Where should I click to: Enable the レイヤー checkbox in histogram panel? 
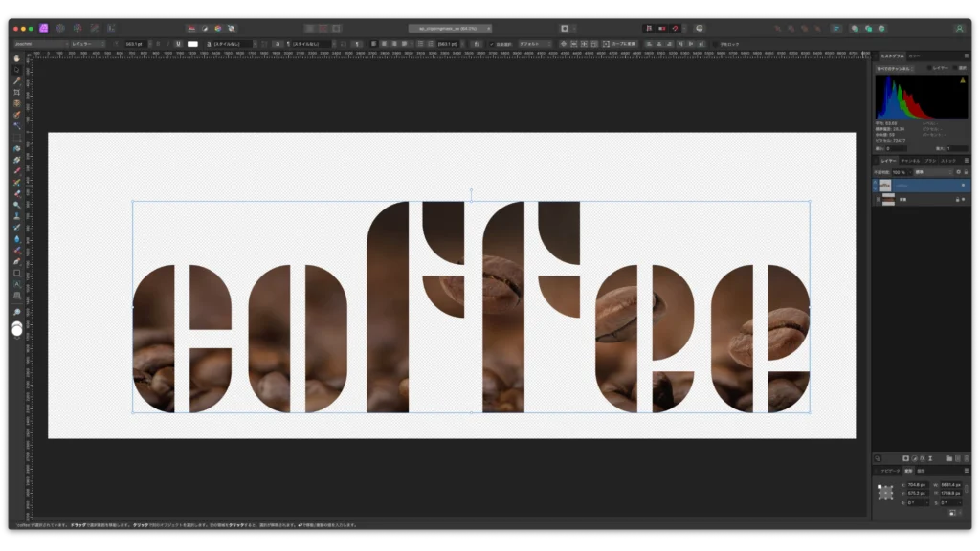(929, 68)
